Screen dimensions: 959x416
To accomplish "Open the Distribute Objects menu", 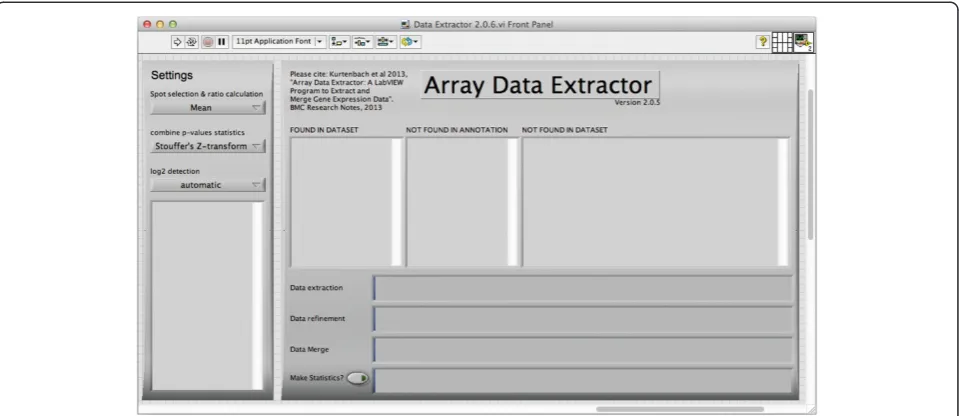I will click(x=363, y=42).
